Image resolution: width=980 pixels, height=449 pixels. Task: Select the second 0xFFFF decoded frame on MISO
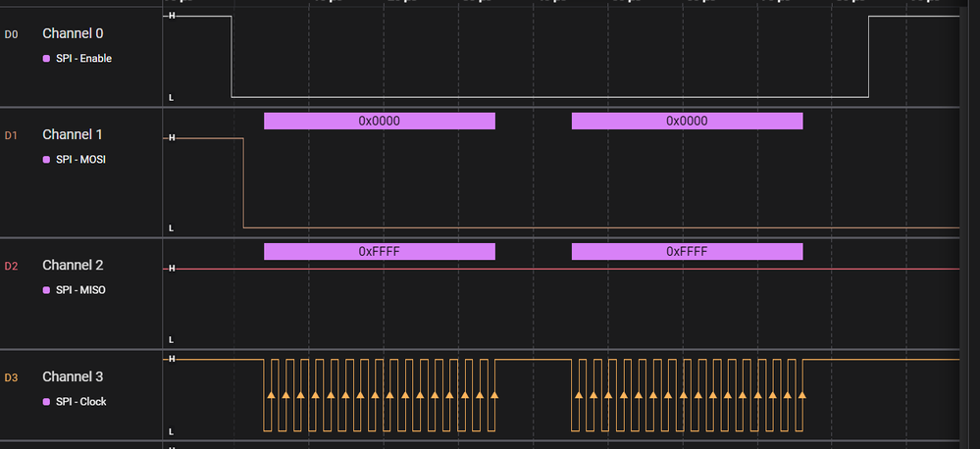click(x=687, y=252)
